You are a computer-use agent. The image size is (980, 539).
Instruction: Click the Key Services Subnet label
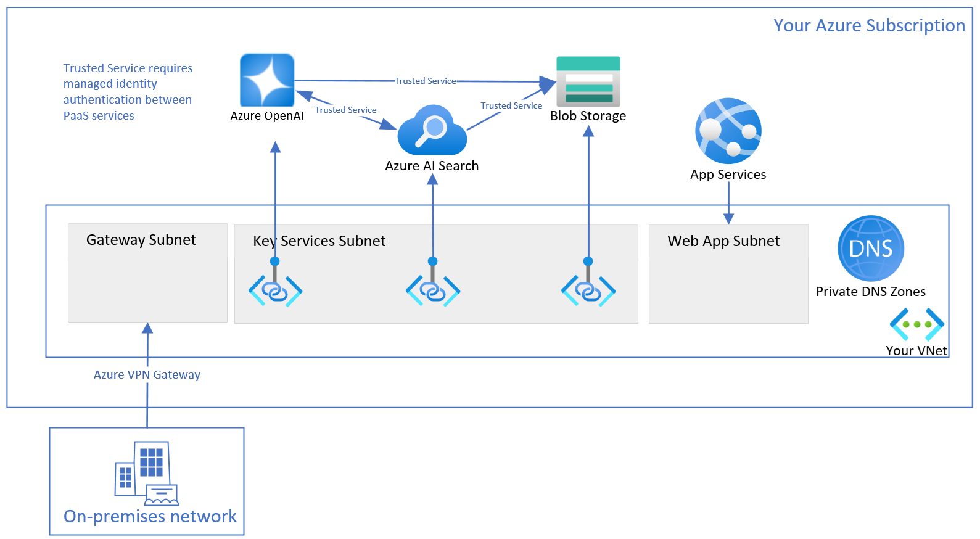coord(319,241)
